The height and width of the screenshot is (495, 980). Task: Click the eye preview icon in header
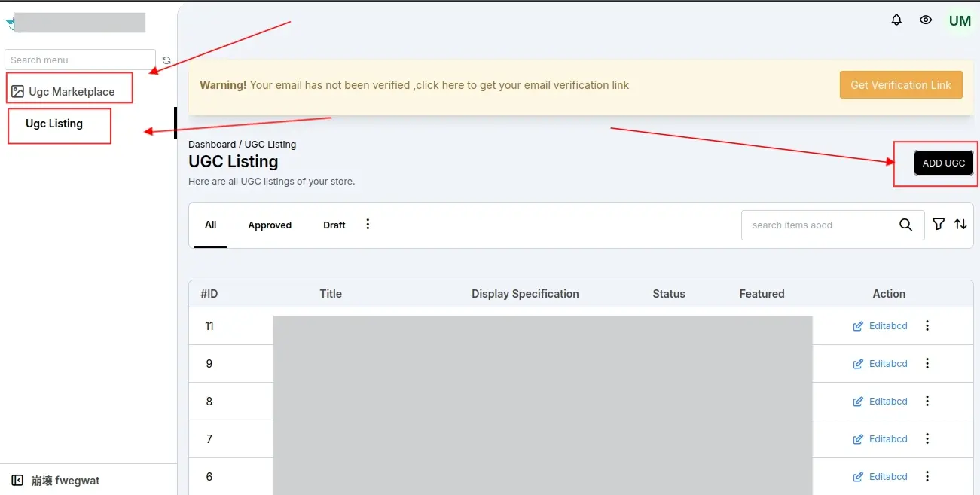[926, 20]
